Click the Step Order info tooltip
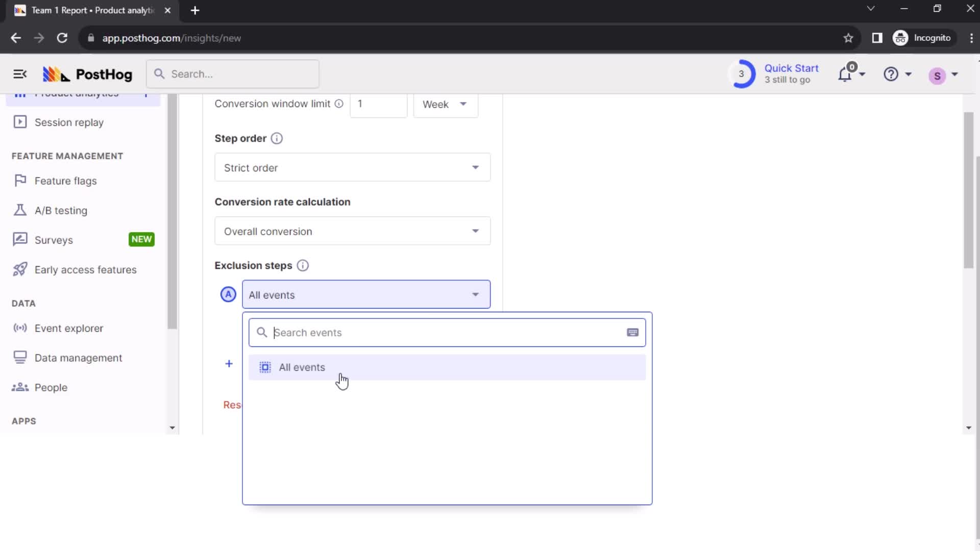The height and width of the screenshot is (551, 980). [277, 138]
